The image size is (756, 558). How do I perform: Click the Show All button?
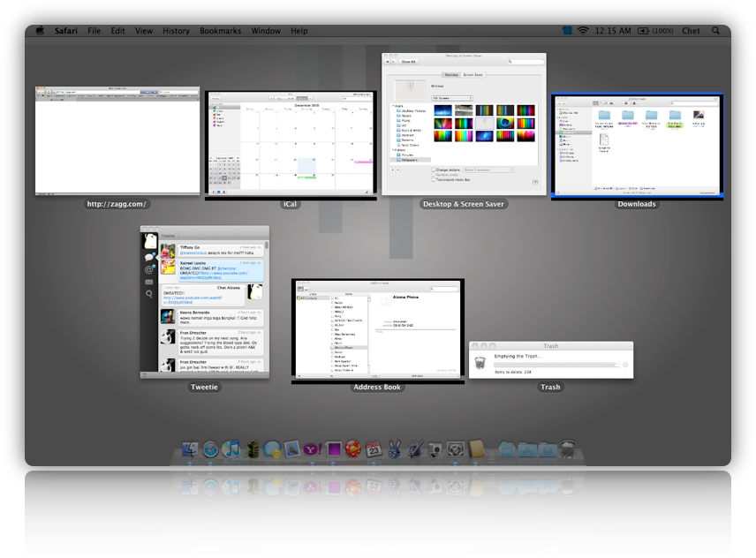point(409,62)
